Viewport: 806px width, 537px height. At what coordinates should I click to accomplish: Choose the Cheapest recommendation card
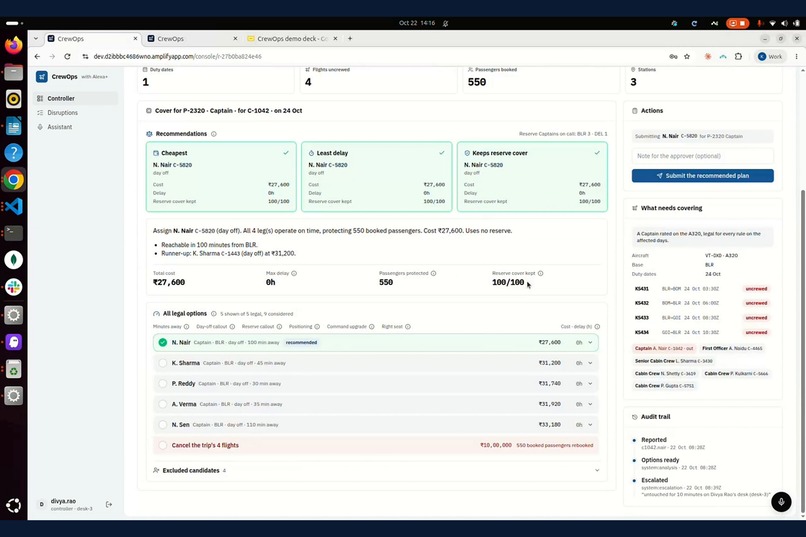point(221,177)
